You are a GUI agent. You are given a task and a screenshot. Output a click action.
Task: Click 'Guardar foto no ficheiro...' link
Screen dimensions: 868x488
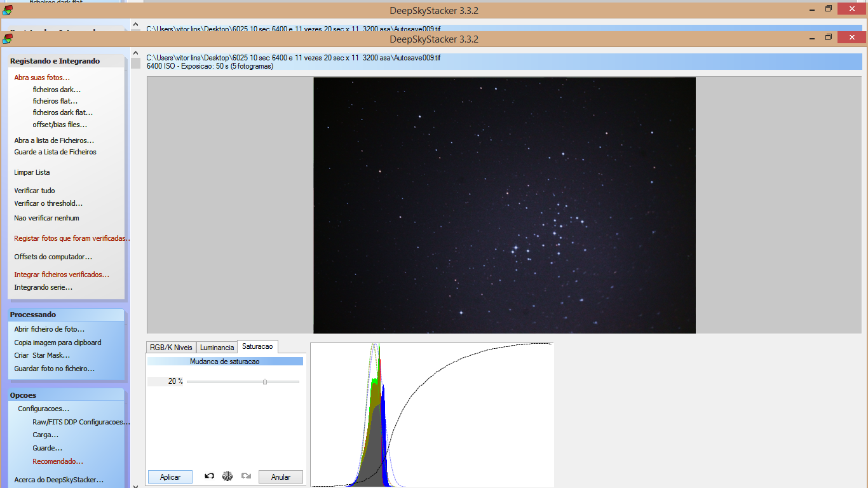(x=55, y=369)
